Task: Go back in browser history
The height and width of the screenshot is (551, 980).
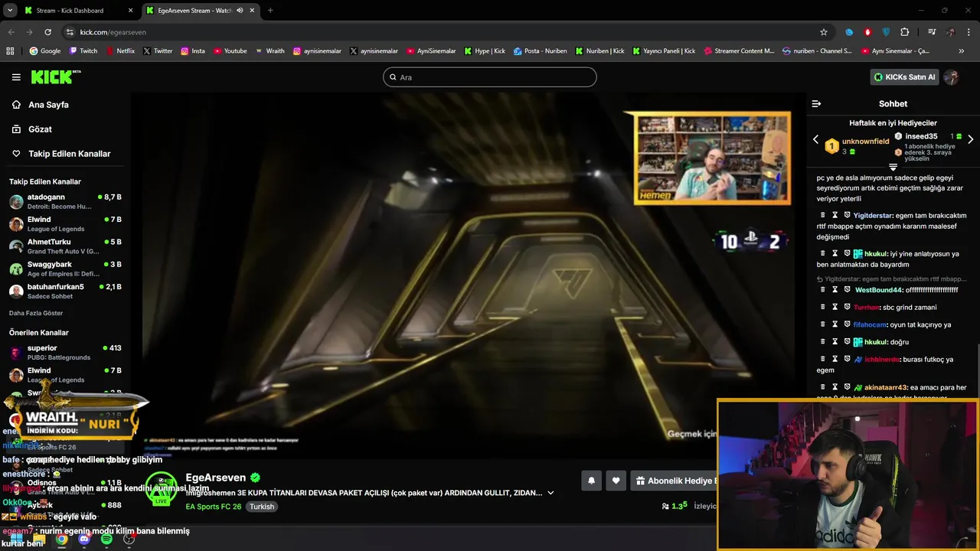Action: click(x=11, y=32)
